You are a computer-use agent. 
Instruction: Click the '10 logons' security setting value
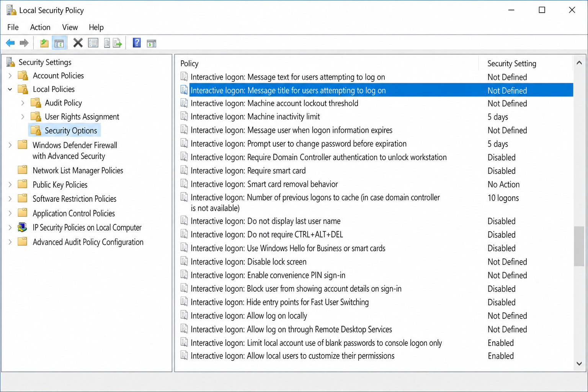coord(503,198)
